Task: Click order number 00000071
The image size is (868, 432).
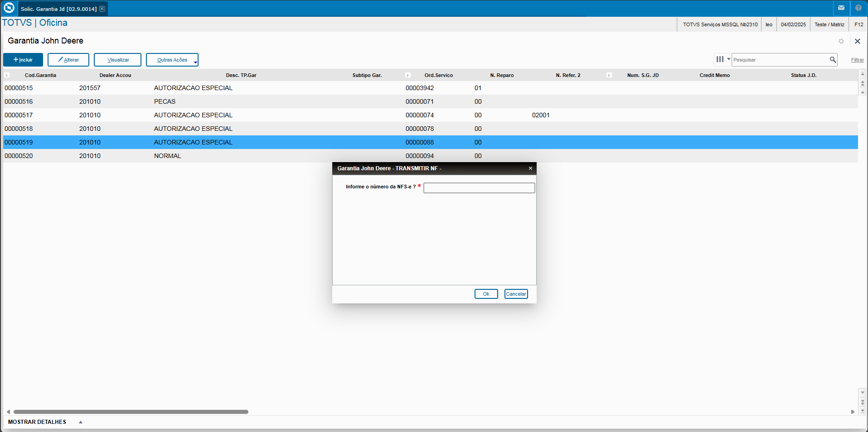Action: tap(420, 101)
